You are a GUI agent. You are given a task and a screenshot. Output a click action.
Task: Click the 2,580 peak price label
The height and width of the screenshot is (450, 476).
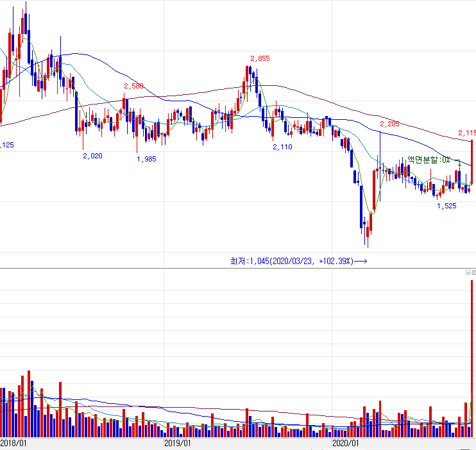pos(133,86)
